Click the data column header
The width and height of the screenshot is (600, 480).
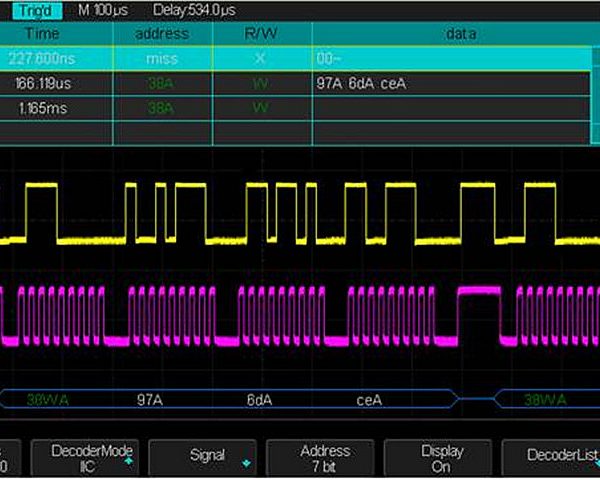click(x=458, y=35)
